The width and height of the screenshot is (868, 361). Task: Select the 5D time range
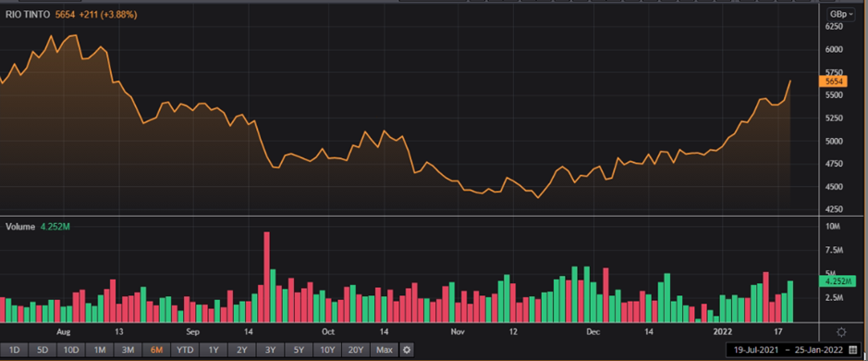pos(43,350)
